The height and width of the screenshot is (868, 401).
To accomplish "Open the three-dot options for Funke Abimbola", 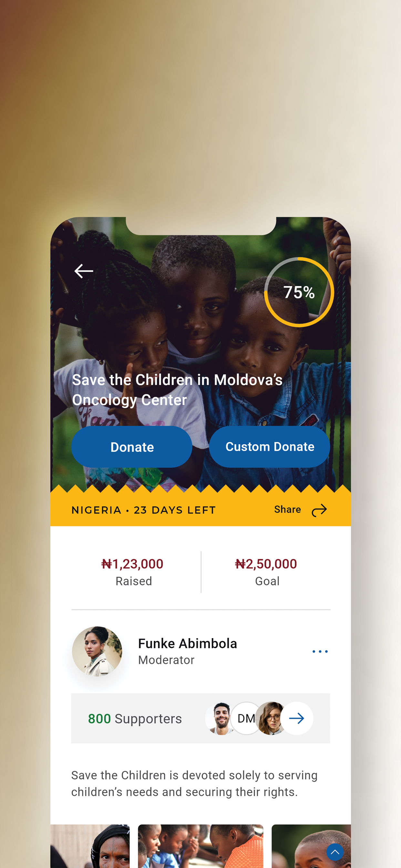I will (x=320, y=651).
